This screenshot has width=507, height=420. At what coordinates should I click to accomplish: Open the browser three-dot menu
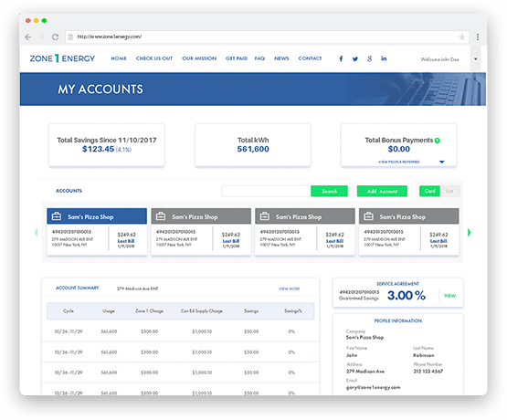click(x=478, y=37)
